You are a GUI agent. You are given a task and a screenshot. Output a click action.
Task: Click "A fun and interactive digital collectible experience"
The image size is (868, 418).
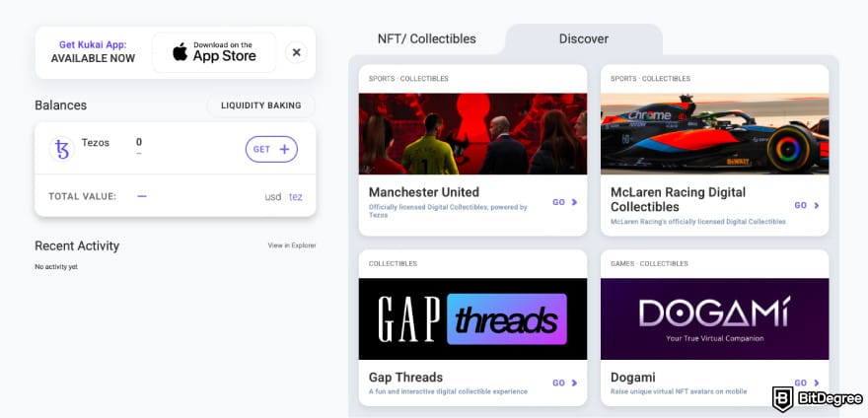[448, 391]
